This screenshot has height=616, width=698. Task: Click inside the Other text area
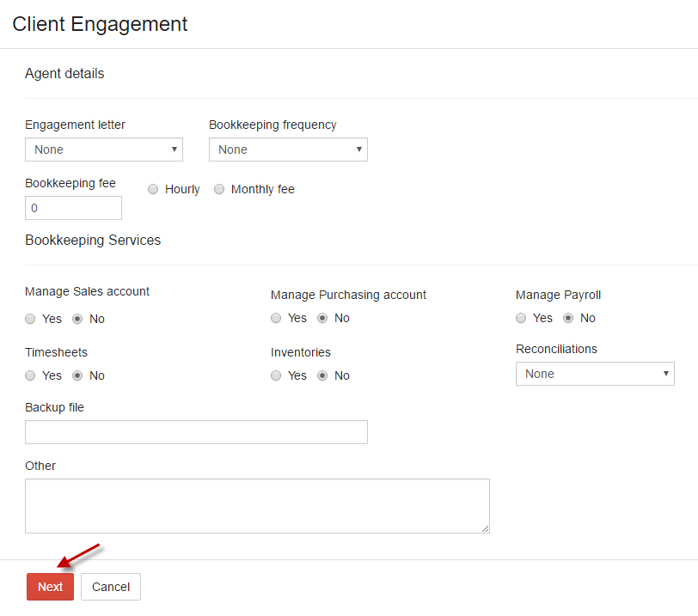point(257,505)
